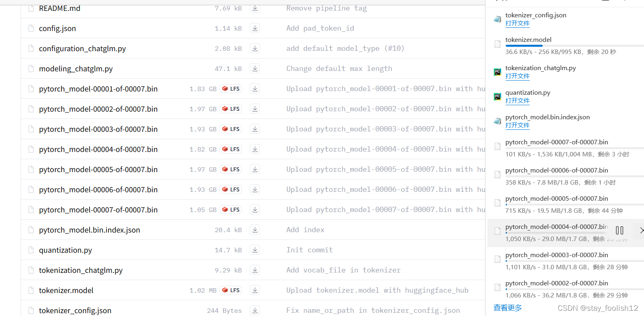Open config.json file link

(x=57, y=28)
